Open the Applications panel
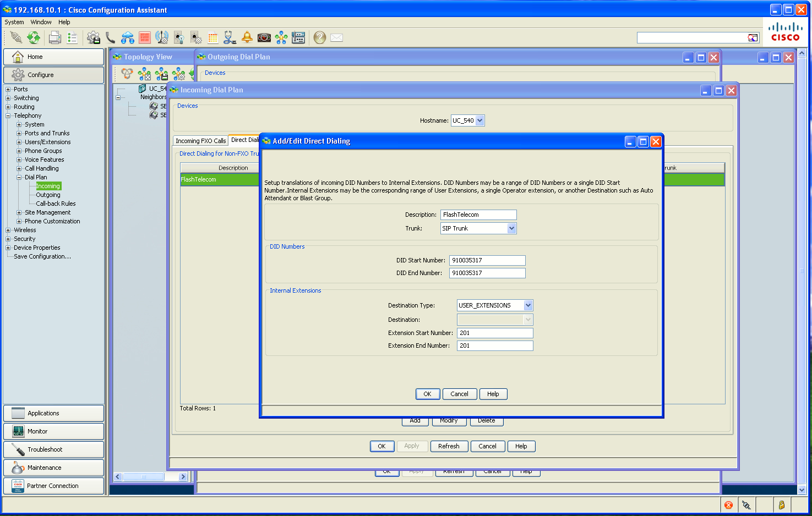Screen dimensions: 812x516 click(54, 413)
